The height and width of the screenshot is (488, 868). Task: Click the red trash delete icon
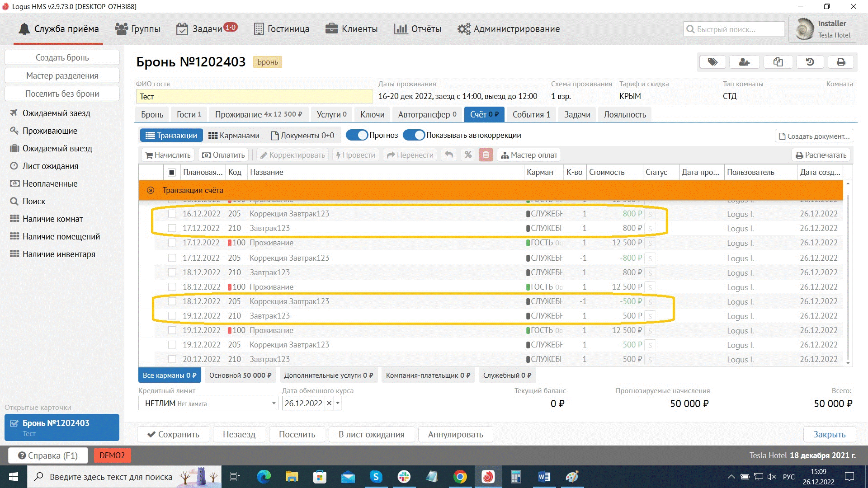[x=486, y=155]
